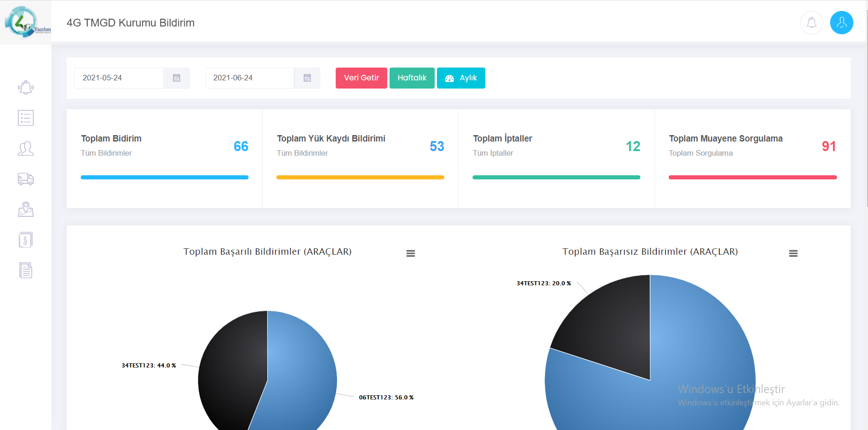Image resolution: width=868 pixels, height=430 pixels.
Task: Click the Tüm İptaller subtitle
Action: tap(493, 153)
